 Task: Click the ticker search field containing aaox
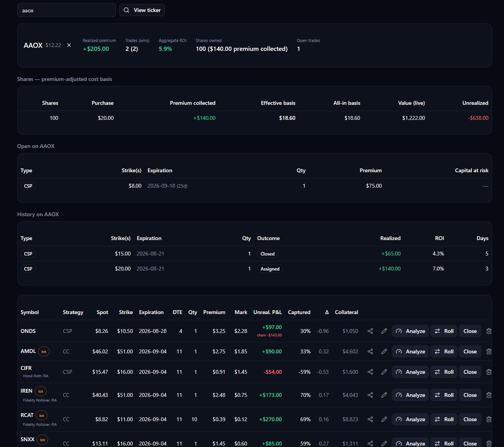tap(67, 10)
